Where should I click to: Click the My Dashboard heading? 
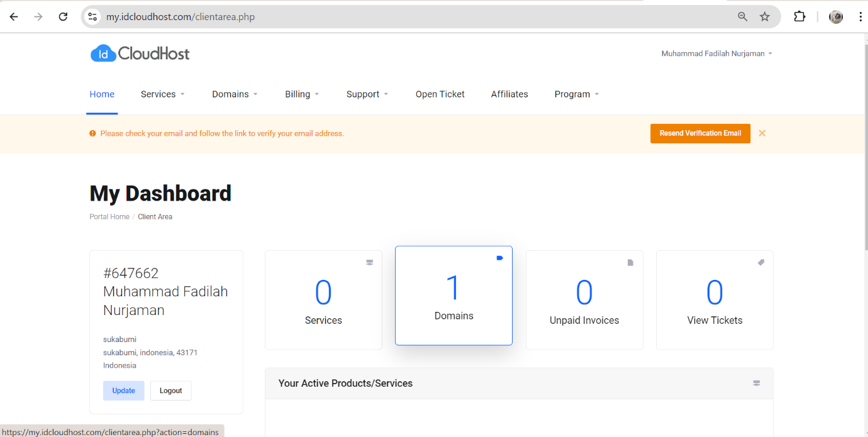coord(160,193)
